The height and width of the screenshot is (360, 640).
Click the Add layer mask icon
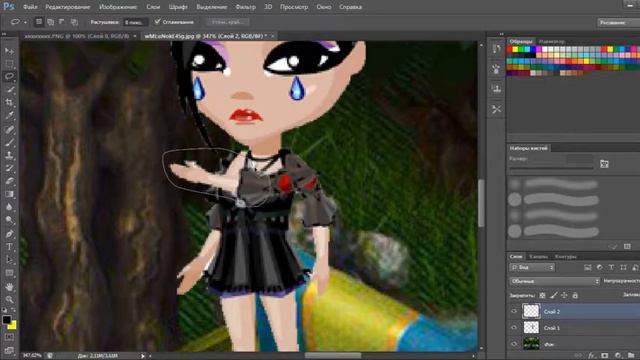click(x=604, y=356)
